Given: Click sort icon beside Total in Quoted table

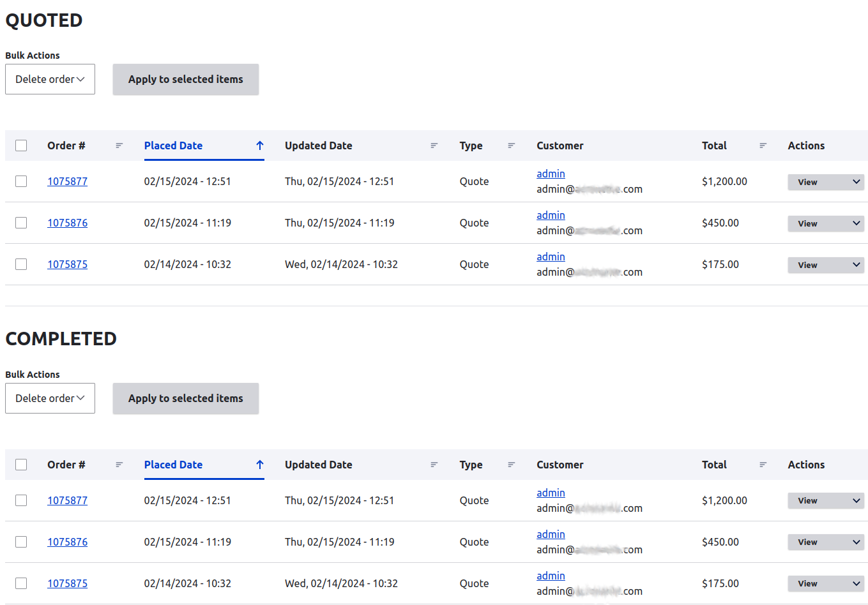Looking at the screenshot, I should [763, 146].
